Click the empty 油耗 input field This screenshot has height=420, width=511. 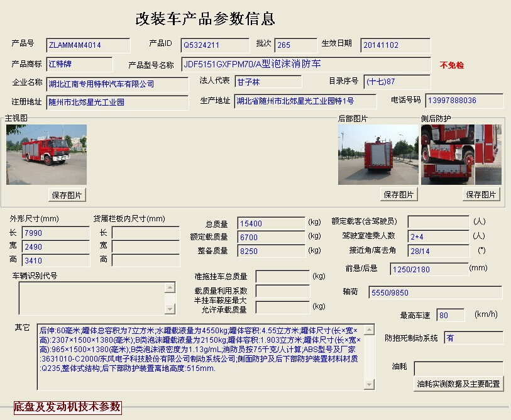pyautogui.click(x=458, y=368)
